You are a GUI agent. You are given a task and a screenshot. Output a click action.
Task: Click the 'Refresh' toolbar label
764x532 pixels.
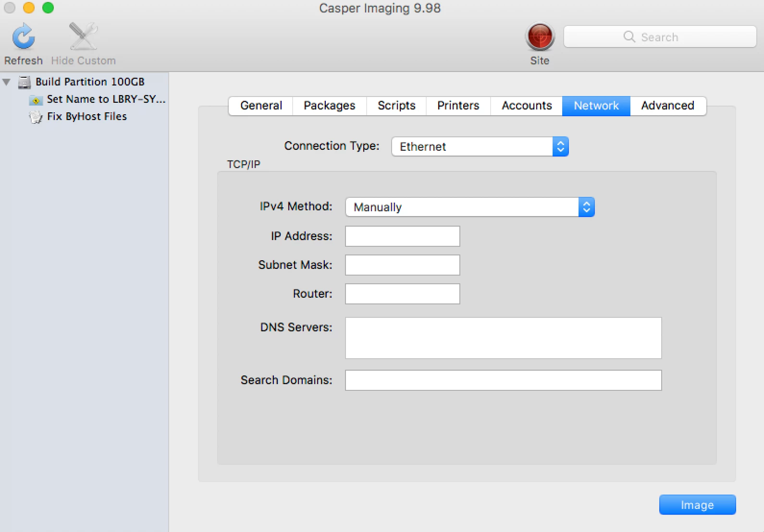click(x=24, y=61)
